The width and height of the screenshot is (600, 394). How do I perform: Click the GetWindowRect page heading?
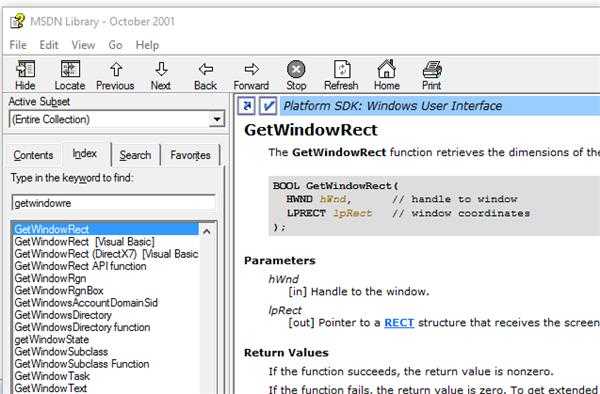pos(311,130)
